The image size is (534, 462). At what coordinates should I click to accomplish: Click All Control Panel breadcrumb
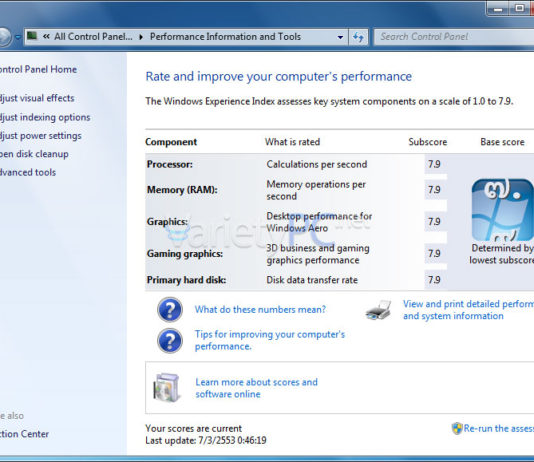coord(93,36)
